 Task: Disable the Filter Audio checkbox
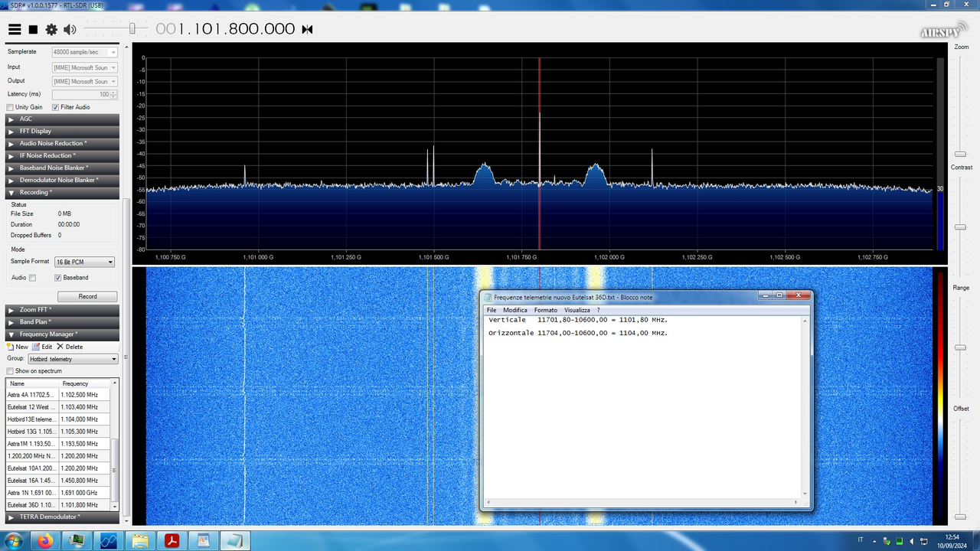pyautogui.click(x=55, y=107)
